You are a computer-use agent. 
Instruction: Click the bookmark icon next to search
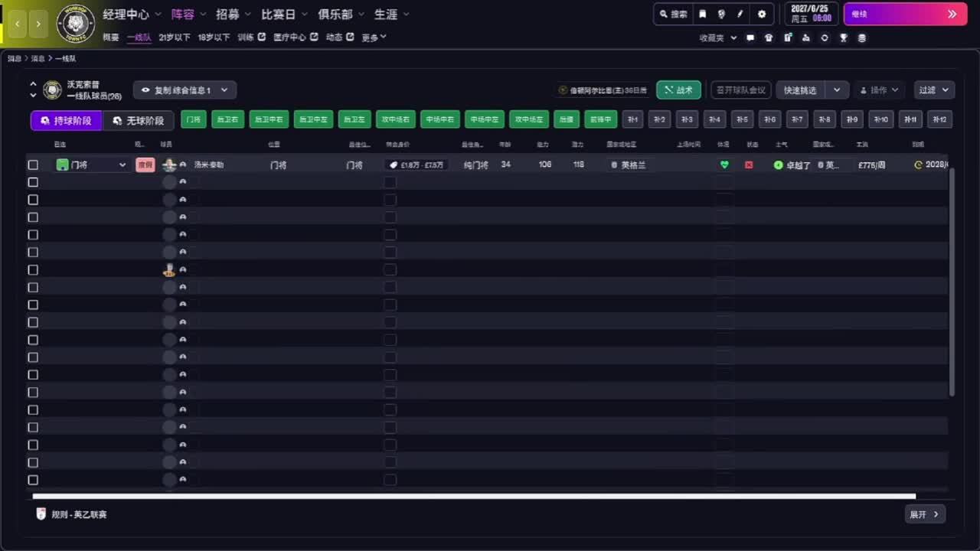pyautogui.click(x=702, y=14)
